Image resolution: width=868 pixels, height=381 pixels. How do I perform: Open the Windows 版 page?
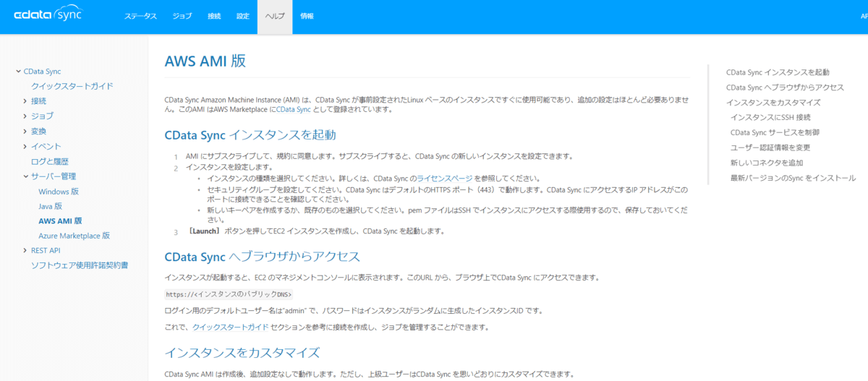coord(59,192)
